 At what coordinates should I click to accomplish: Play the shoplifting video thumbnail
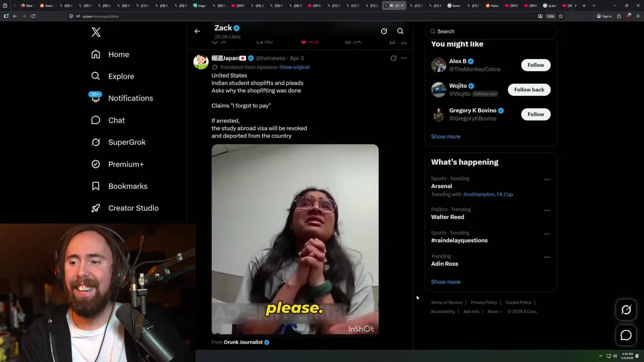pos(295,239)
